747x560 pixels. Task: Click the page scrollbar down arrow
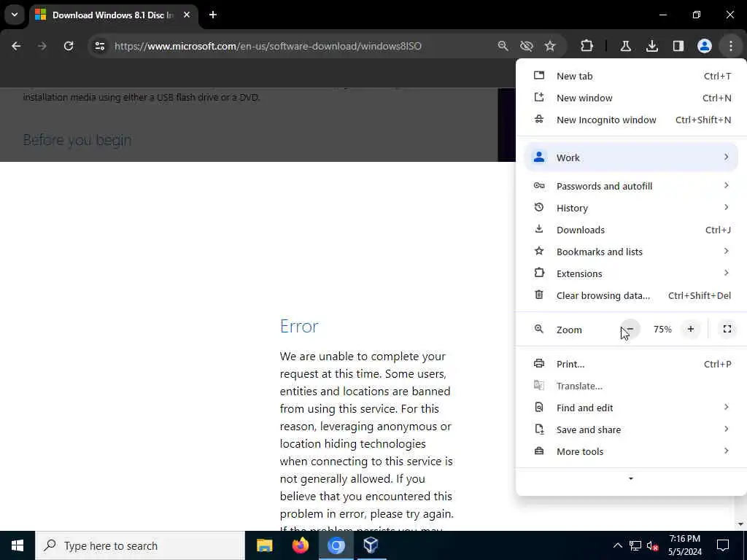pyautogui.click(x=740, y=524)
